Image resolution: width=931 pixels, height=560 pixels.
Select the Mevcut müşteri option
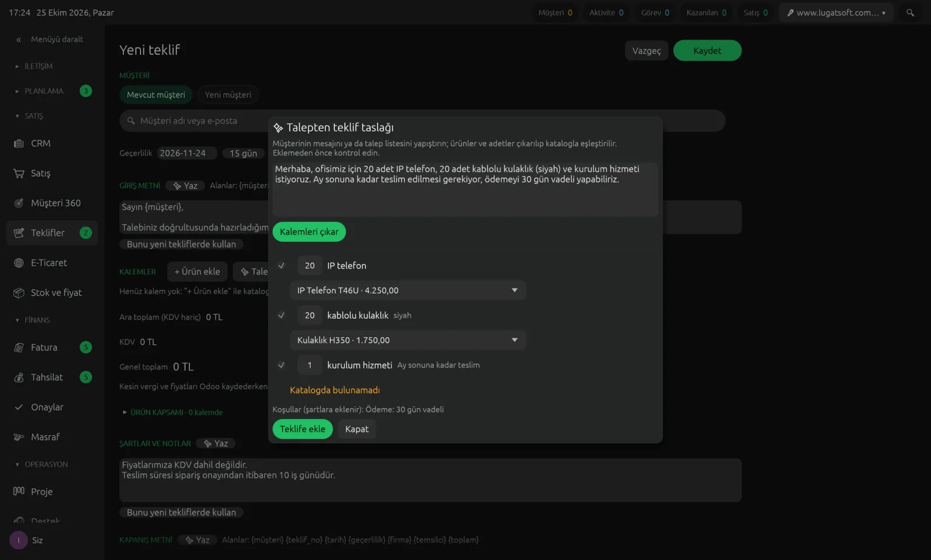coord(156,95)
